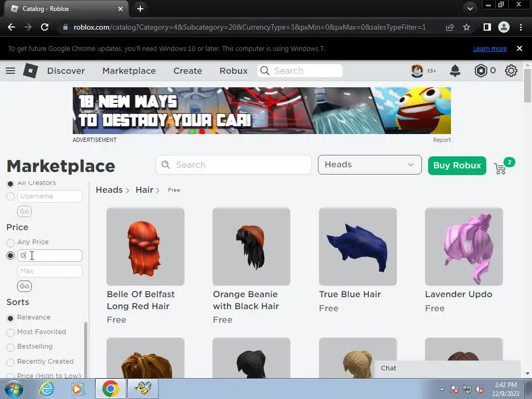Open Windows Media Player from the taskbar

[x=77, y=389]
